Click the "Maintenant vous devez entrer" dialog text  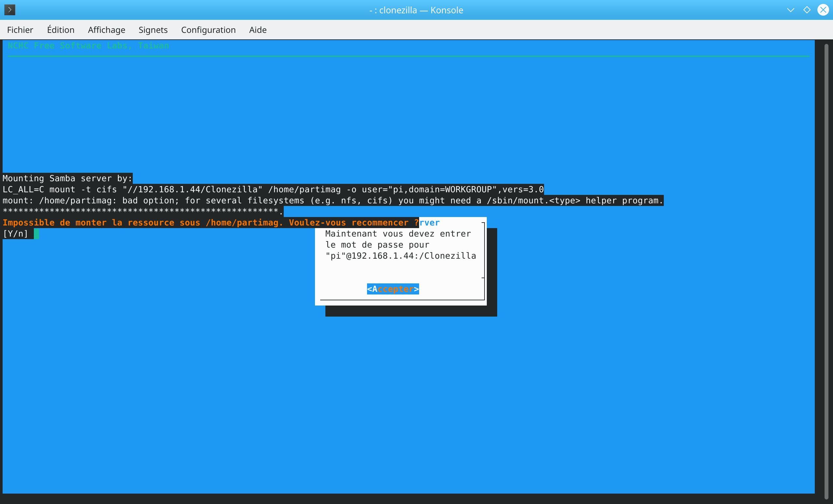398,234
